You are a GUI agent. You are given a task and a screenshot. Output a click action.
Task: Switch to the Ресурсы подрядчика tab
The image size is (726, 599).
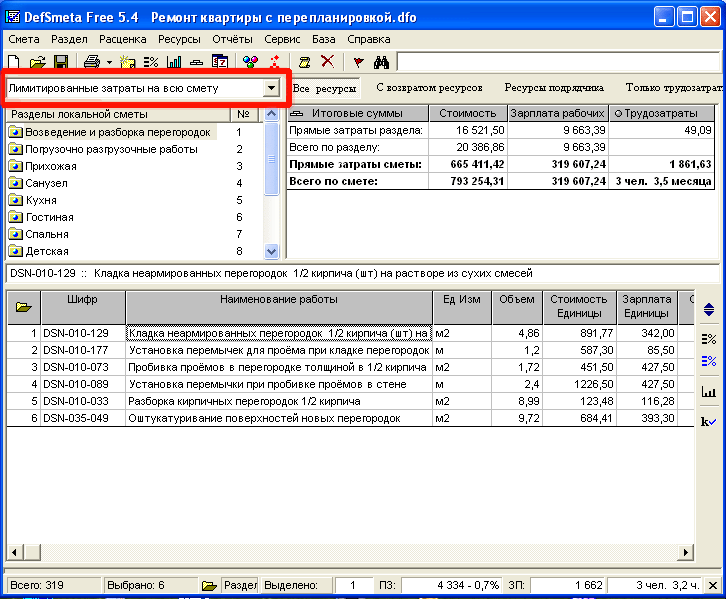pos(554,88)
